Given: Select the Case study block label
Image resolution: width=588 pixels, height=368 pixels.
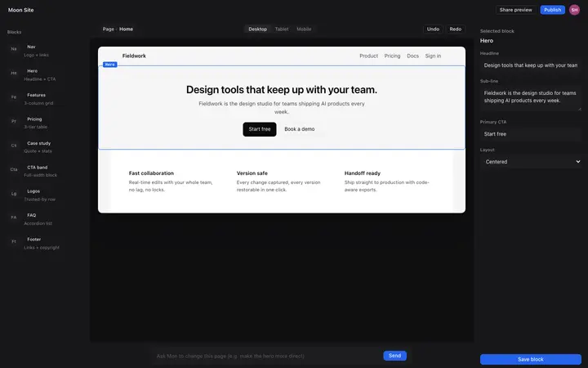Looking at the screenshot, I should click(x=38, y=143).
